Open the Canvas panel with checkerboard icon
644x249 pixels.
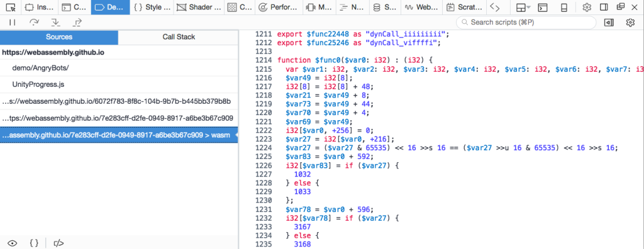(239, 7)
